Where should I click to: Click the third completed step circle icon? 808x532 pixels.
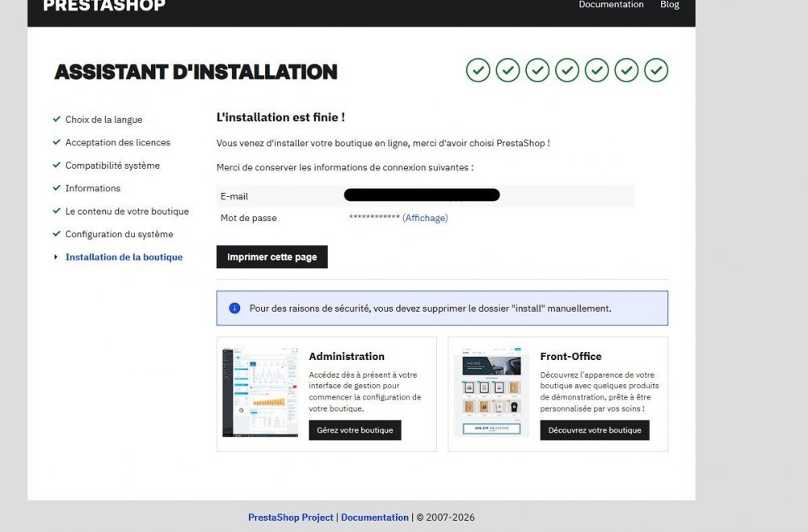click(537, 70)
